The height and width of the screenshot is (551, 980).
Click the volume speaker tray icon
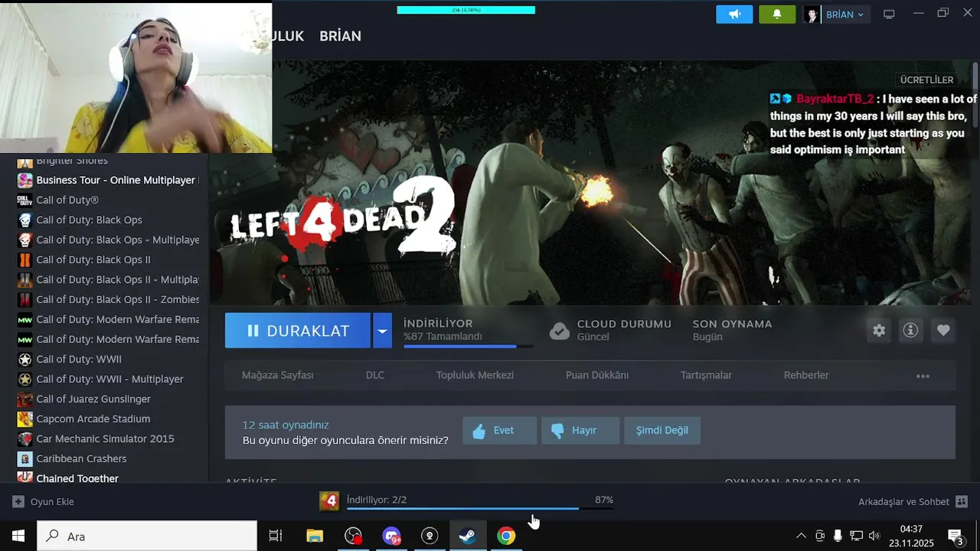(x=874, y=536)
